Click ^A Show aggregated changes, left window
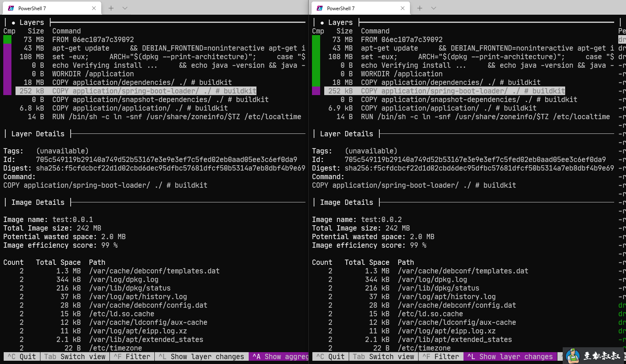This screenshot has width=626, height=364. 278,357
